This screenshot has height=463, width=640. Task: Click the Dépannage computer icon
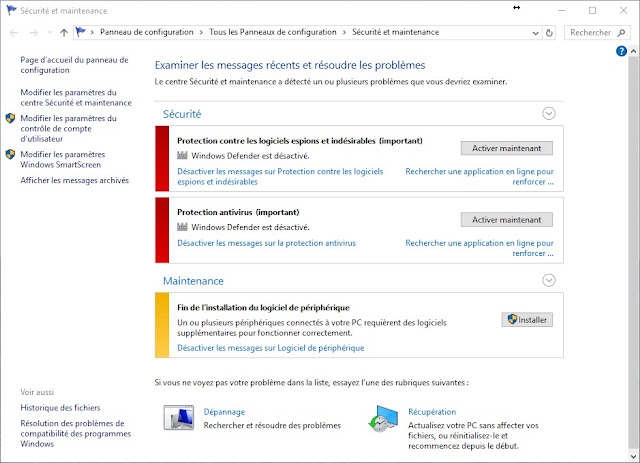(179, 417)
